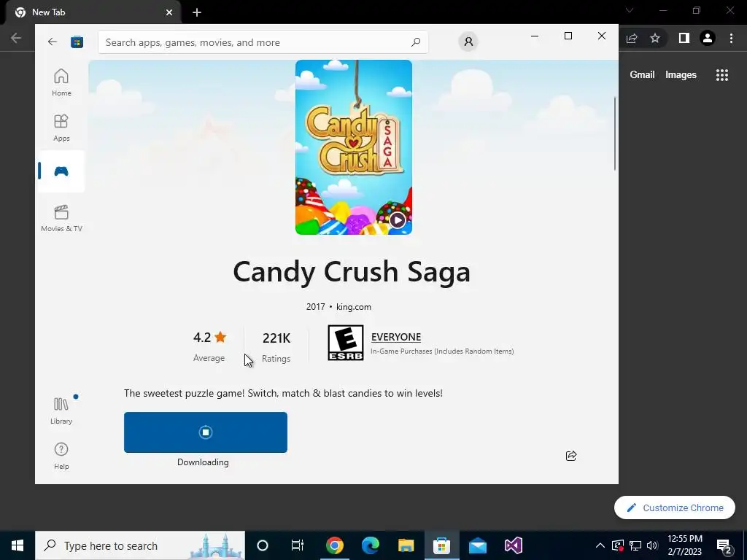Show hidden system tray icons

pos(600,545)
